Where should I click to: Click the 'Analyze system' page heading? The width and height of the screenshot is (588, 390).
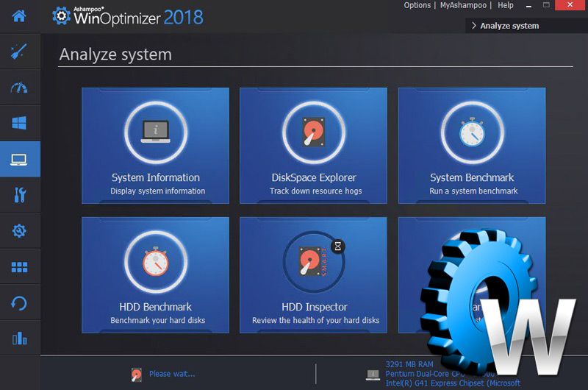tap(115, 54)
